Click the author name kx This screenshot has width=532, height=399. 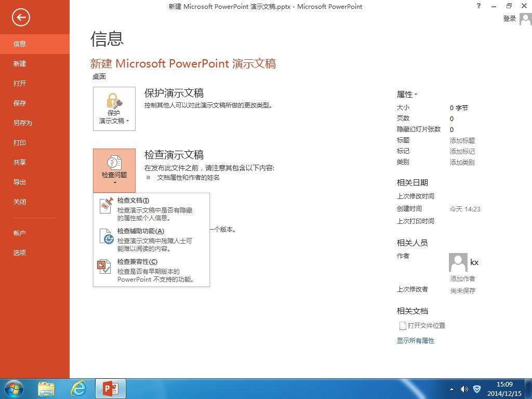point(474,262)
